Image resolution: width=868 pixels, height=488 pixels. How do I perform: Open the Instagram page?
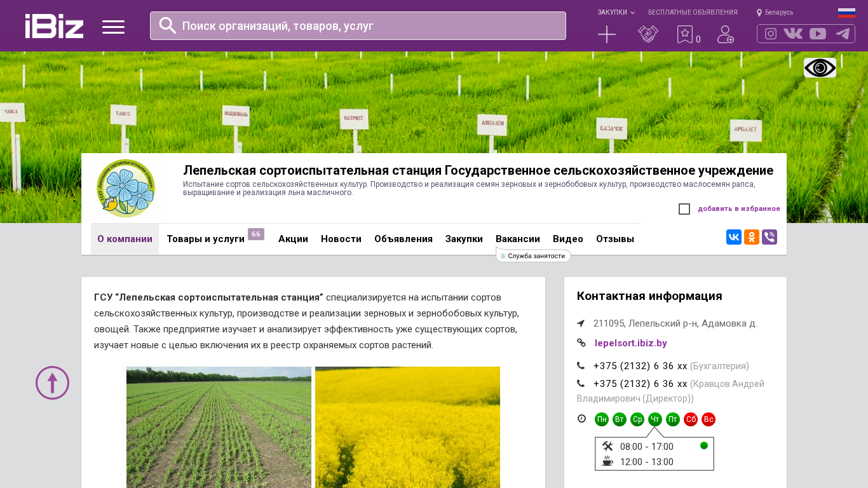(x=771, y=34)
